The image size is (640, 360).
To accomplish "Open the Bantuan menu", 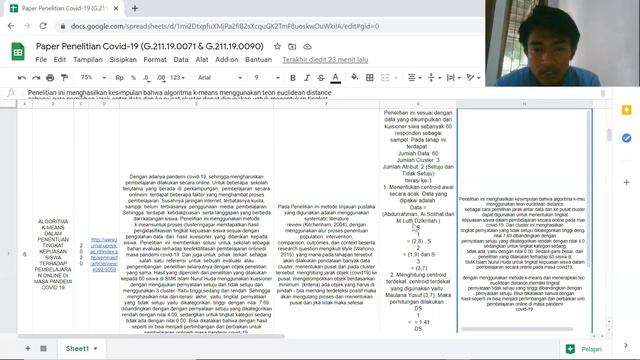I will click(x=258, y=60).
